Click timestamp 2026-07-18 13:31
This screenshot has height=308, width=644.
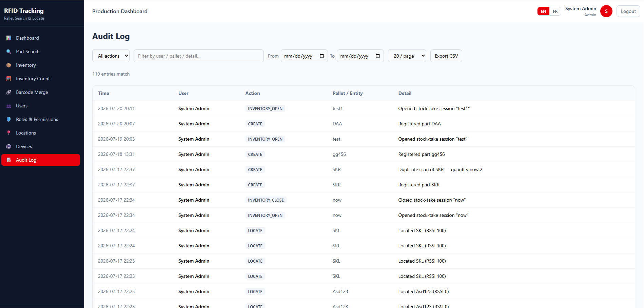coord(116,154)
